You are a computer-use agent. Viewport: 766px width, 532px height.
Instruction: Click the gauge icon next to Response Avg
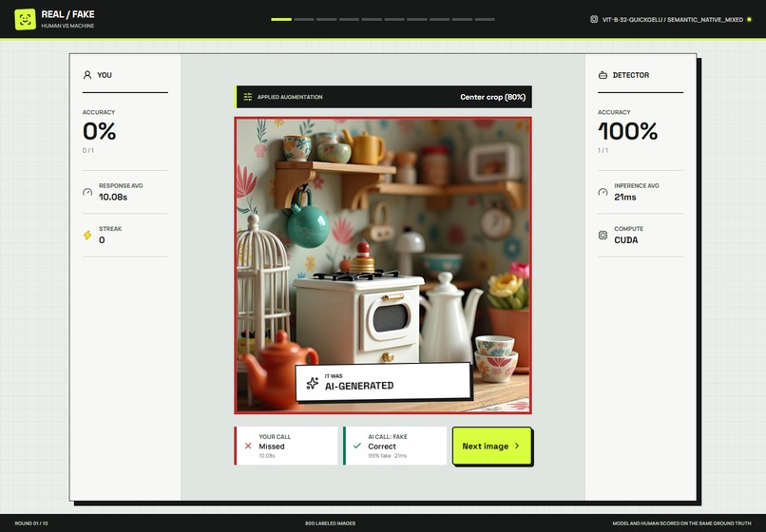tap(87, 192)
